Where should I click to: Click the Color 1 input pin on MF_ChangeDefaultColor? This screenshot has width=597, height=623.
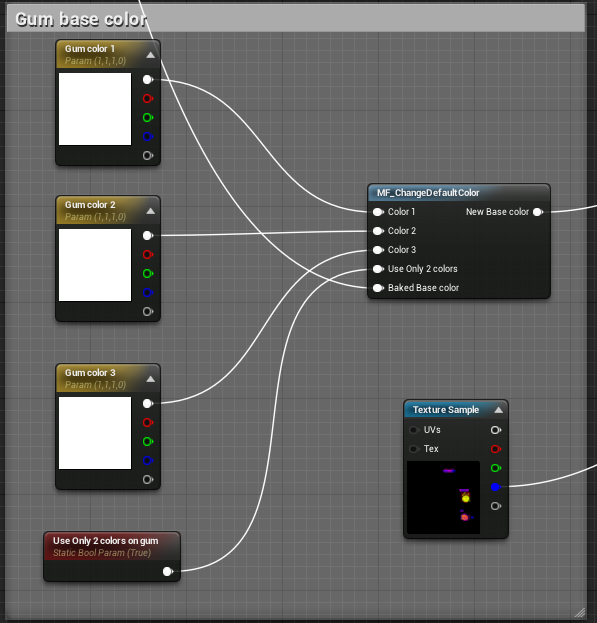[378, 212]
